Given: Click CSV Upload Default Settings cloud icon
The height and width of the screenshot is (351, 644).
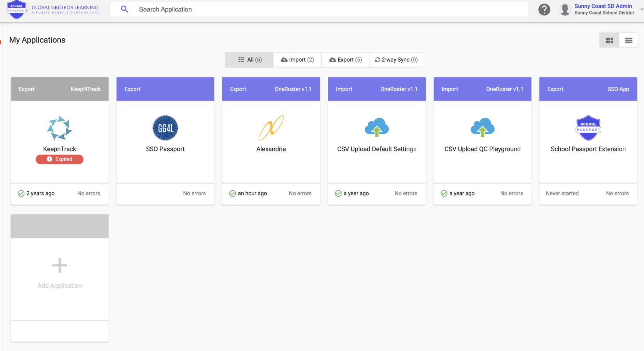Looking at the screenshot, I should (377, 127).
